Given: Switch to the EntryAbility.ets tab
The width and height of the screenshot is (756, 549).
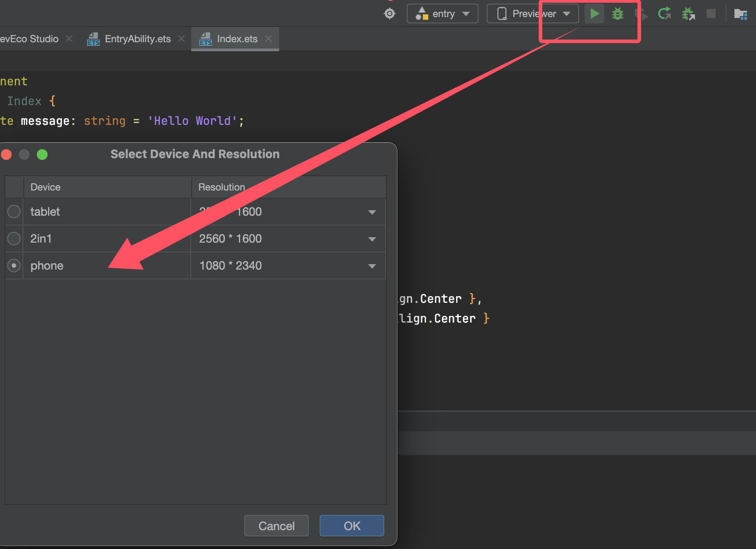Looking at the screenshot, I should pyautogui.click(x=137, y=39).
